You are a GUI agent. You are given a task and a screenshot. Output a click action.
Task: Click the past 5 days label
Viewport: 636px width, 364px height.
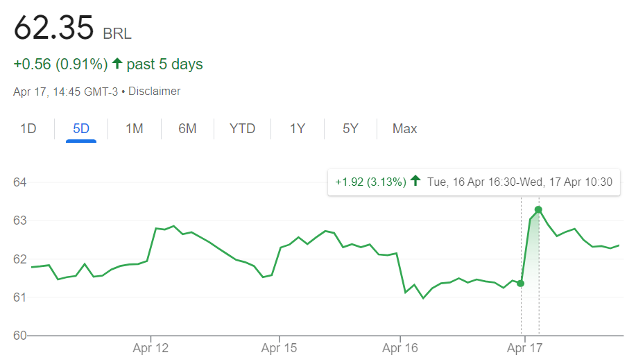[164, 64]
